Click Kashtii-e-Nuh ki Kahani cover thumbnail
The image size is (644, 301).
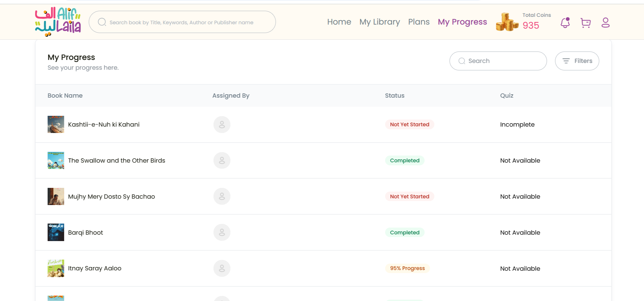56,125
